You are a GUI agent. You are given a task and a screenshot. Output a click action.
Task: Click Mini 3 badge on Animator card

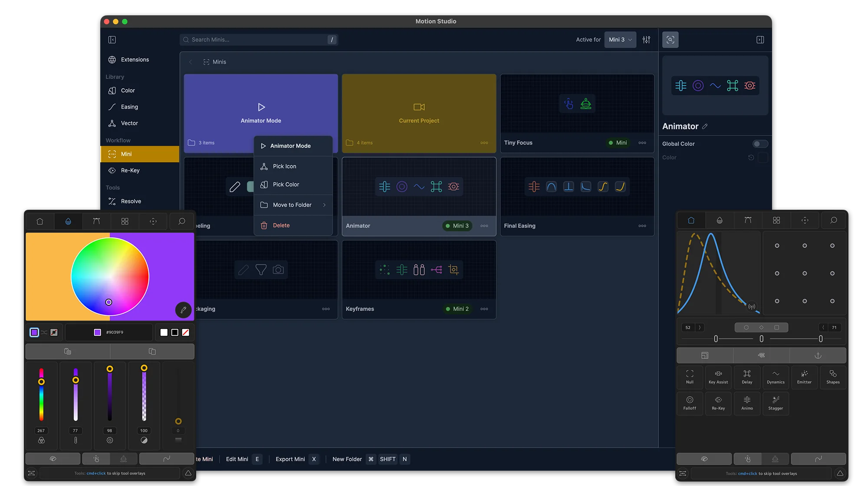pyautogui.click(x=457, y=226)
